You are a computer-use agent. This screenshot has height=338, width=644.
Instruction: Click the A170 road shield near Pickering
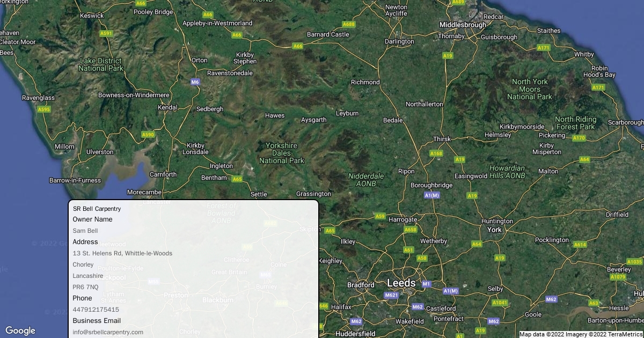tap(579, 138)
